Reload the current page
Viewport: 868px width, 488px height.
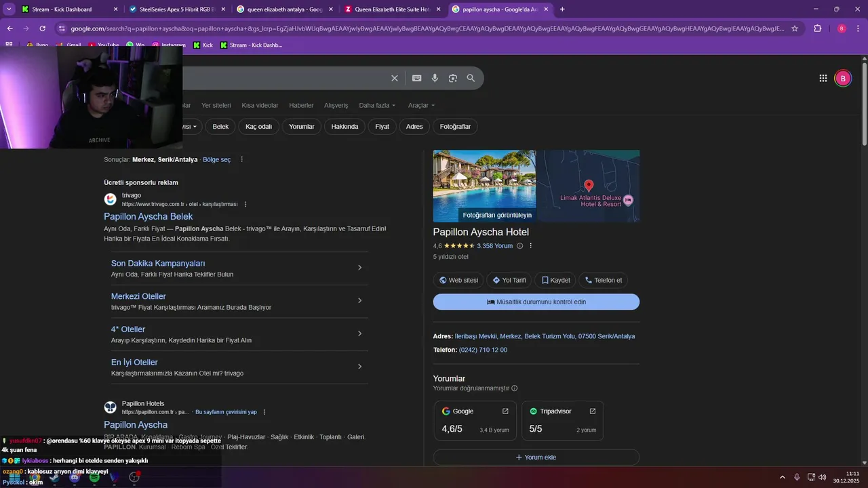[43, 28]
